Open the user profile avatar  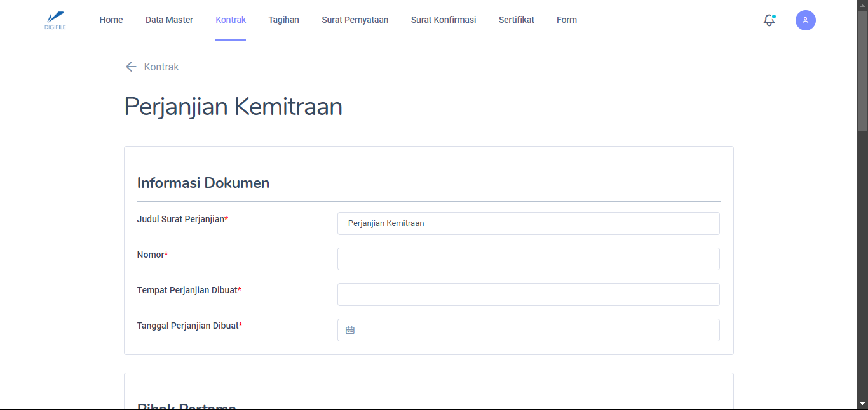click(805, 20)
